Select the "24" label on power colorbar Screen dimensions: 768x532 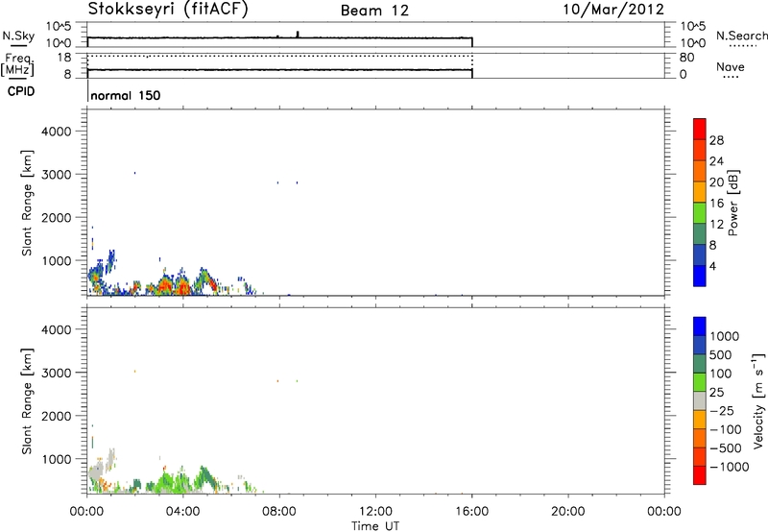coord(716,161)
